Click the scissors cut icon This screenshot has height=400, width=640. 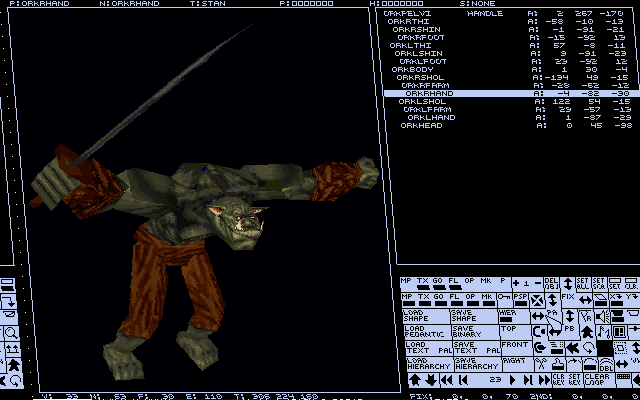pos(541,364)
